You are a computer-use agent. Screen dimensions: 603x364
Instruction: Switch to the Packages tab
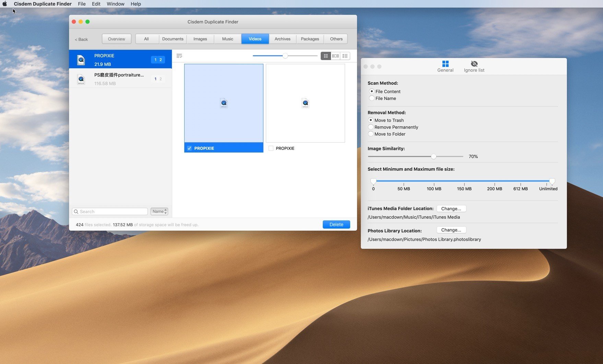[x=310, y=39]
